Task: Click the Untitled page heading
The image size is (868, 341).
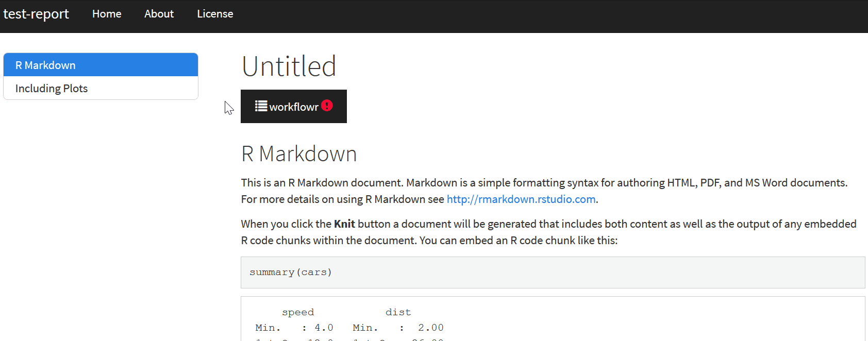Action: 289,66
